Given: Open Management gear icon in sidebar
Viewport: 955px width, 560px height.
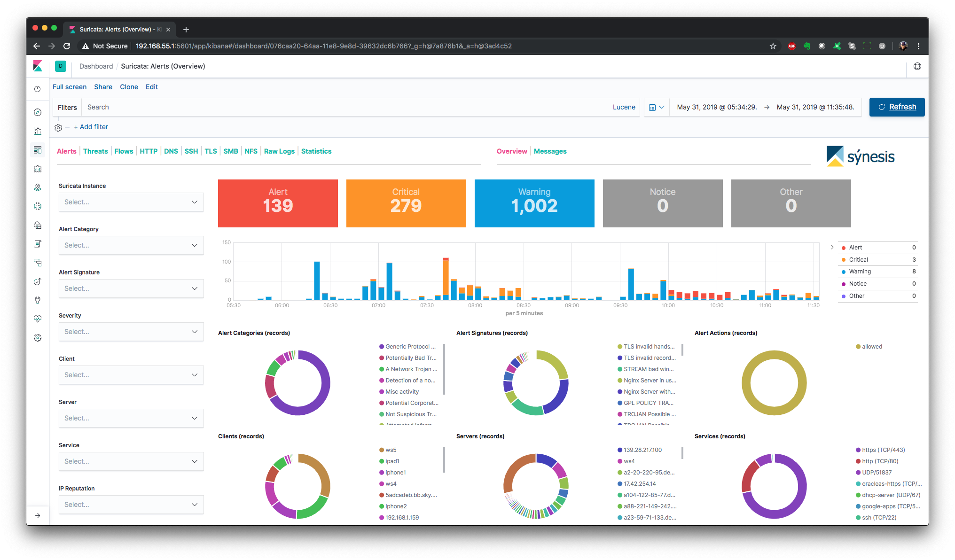Looking at the screenshot, I should click(38, 338).
